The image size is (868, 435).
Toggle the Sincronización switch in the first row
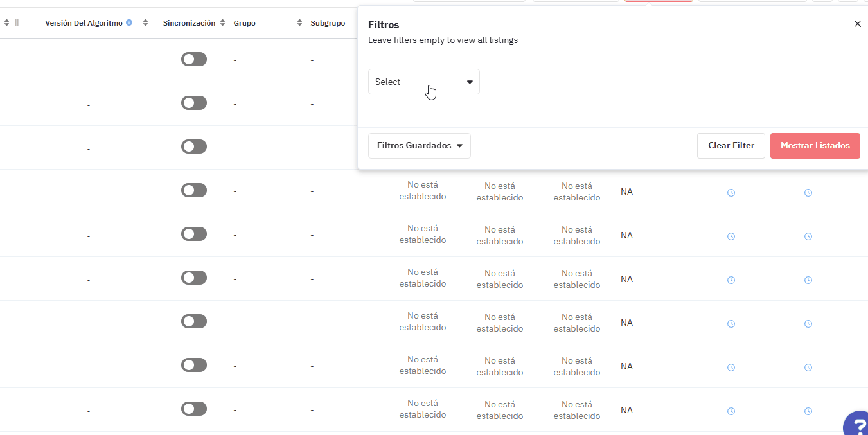coord(194,59)
